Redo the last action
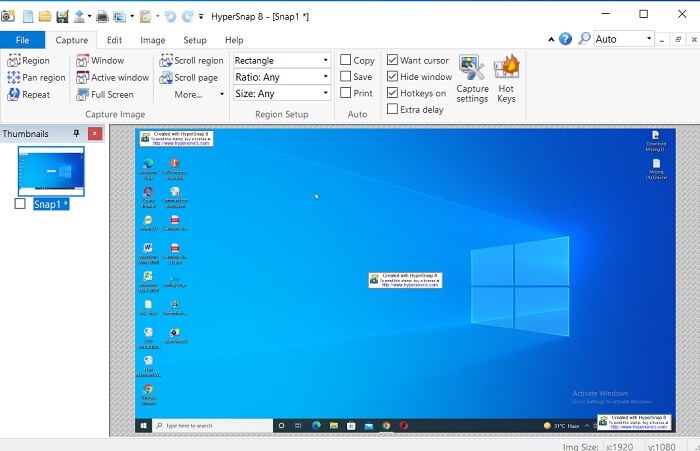The height and width of the screenshot is (451, 700). click(188, 17)
